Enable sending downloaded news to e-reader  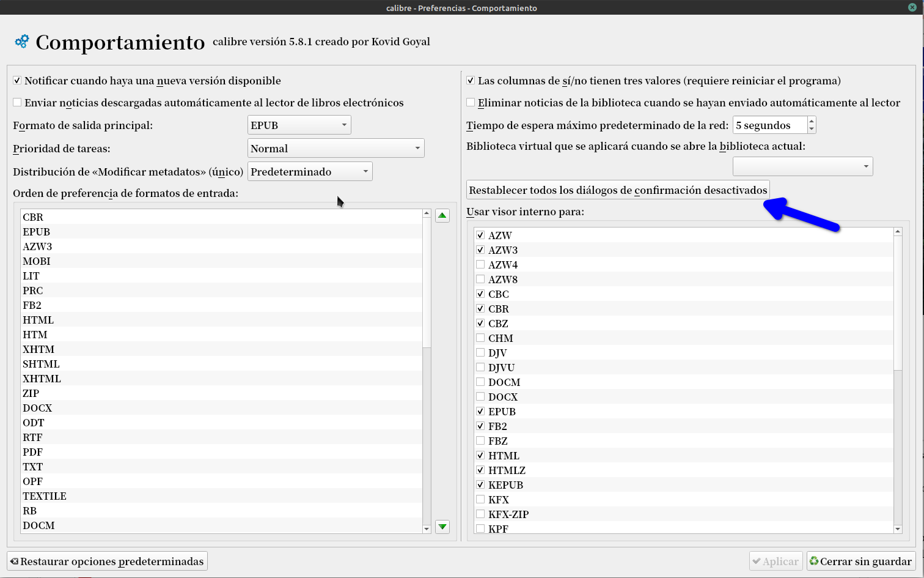click(x=17, y=103)
